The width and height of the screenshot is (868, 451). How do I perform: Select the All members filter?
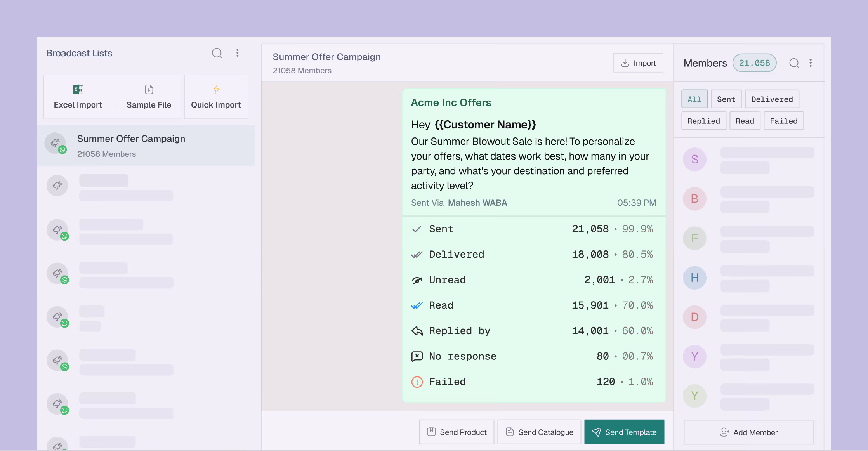point(694,99)
